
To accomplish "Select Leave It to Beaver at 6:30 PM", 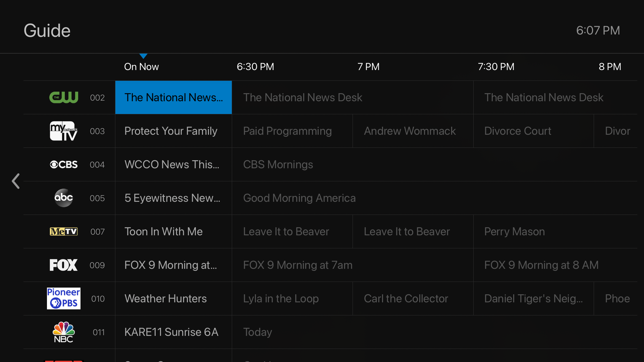I will pos(292,231).
